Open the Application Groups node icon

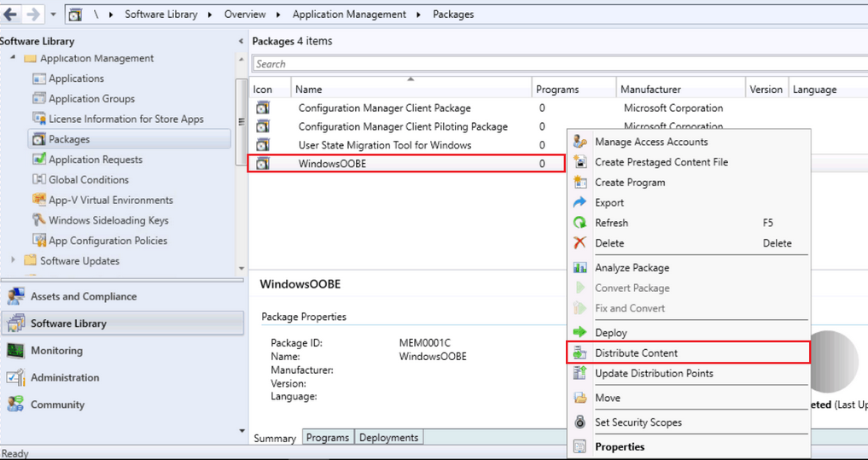pyautogui.click(x=38, y=98)
